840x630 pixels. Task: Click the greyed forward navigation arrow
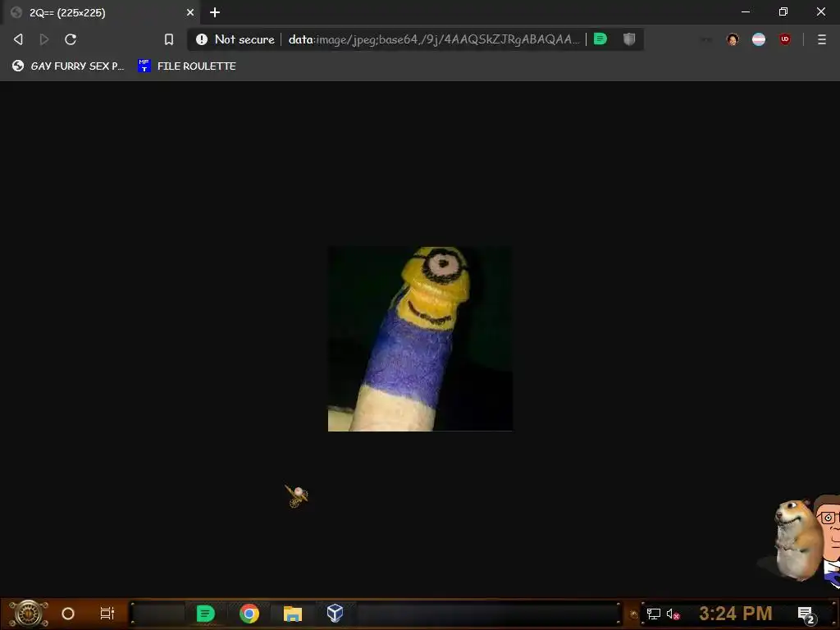[44, 39]
